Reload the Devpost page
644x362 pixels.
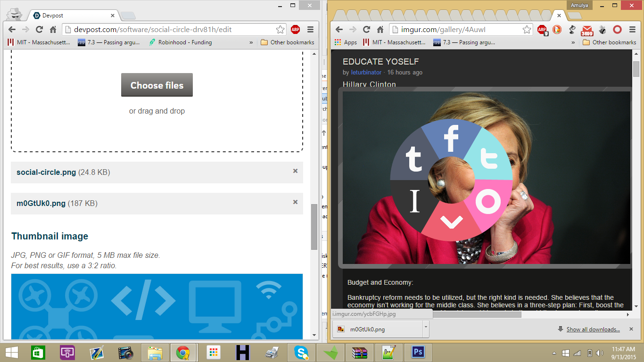pyautogui.click(x=39, y=29)
